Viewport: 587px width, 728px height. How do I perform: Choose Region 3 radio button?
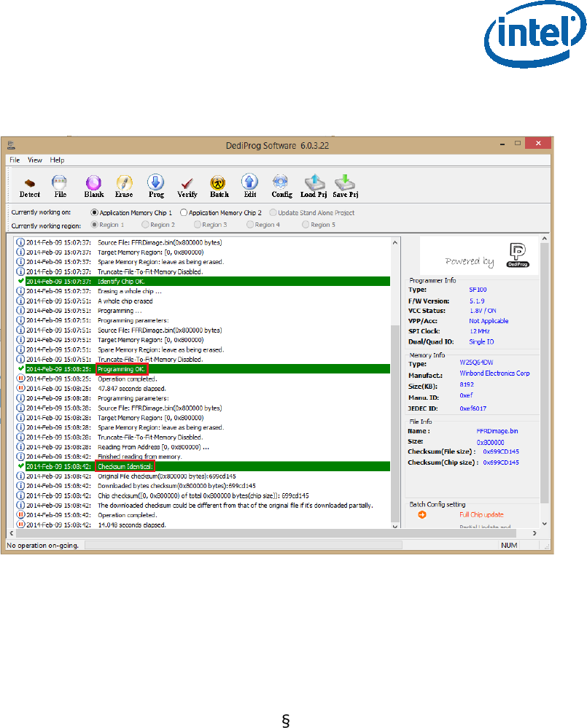coord(197,225)
